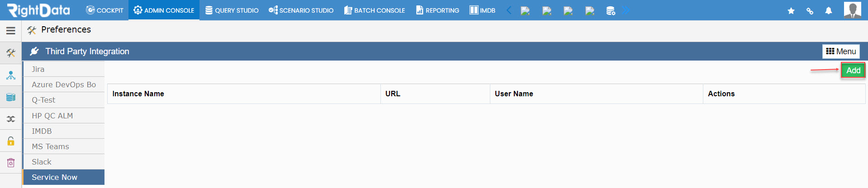Select IMDB in integration list
868x188 pixels.
[x=64, y=131]
